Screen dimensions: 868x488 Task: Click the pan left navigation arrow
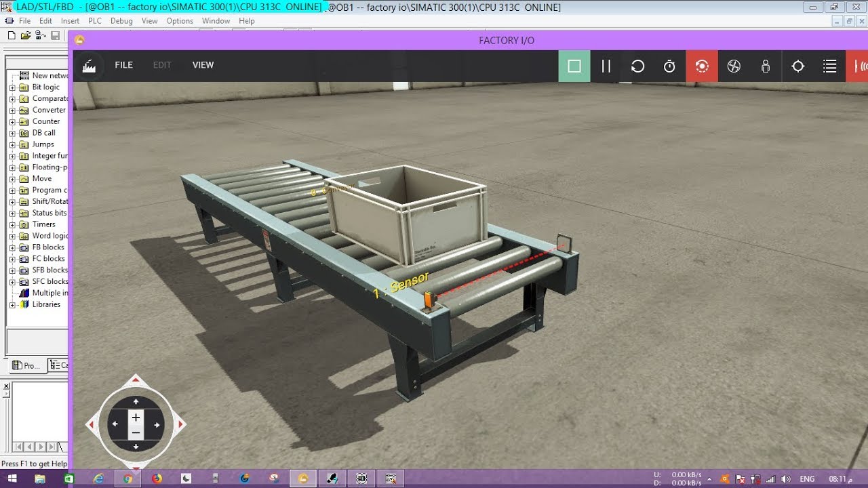tap(115, 424)
